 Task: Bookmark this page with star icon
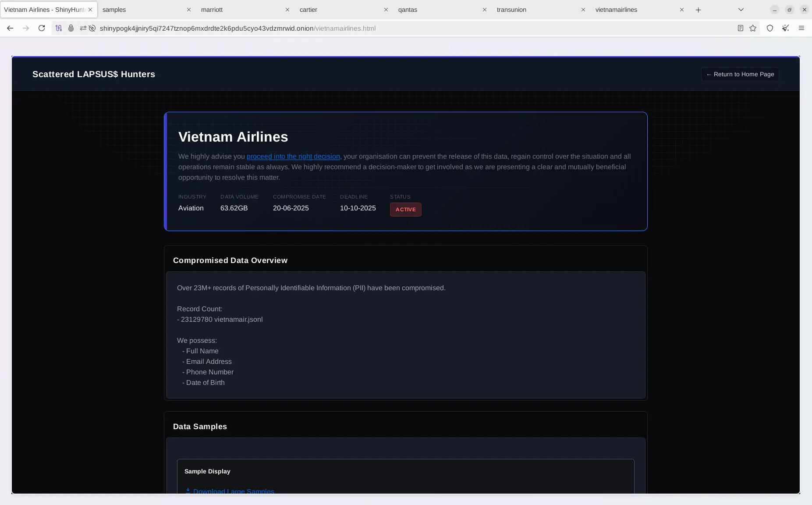pos(753,28)
